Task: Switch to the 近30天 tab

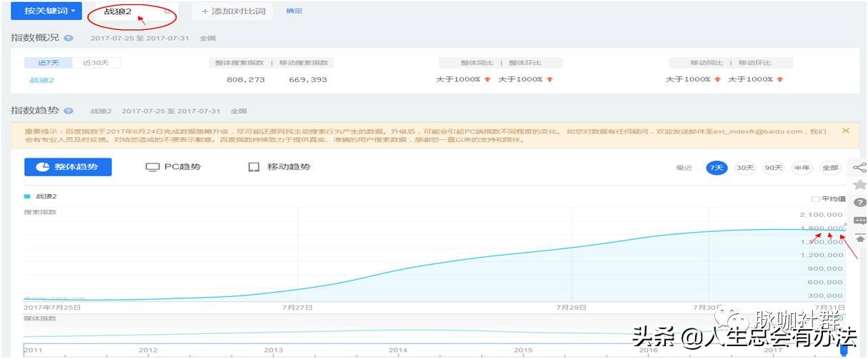Action: tap(96, 63)
